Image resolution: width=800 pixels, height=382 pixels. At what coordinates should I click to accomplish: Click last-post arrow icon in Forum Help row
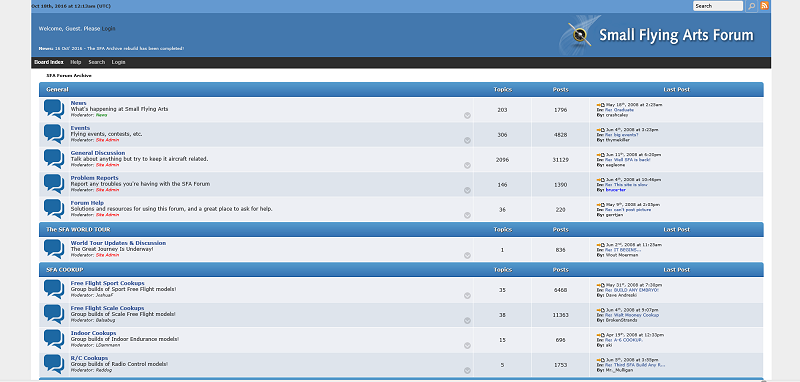[601, 205]
